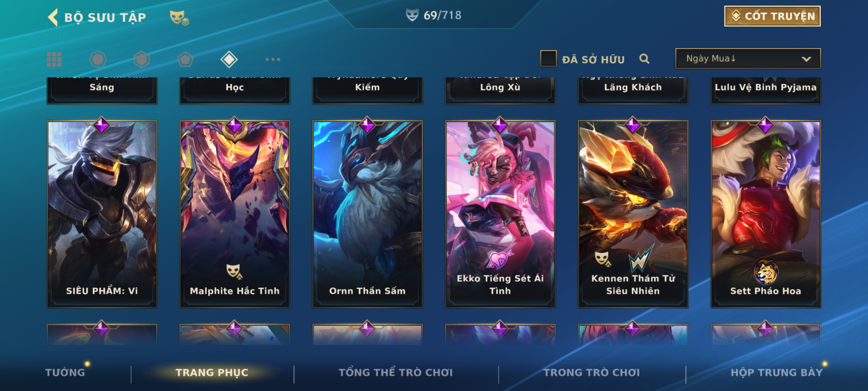Click the Ngày Mua dropdown chevron arrow
The image size is (868, 391).
click(807, 59)
